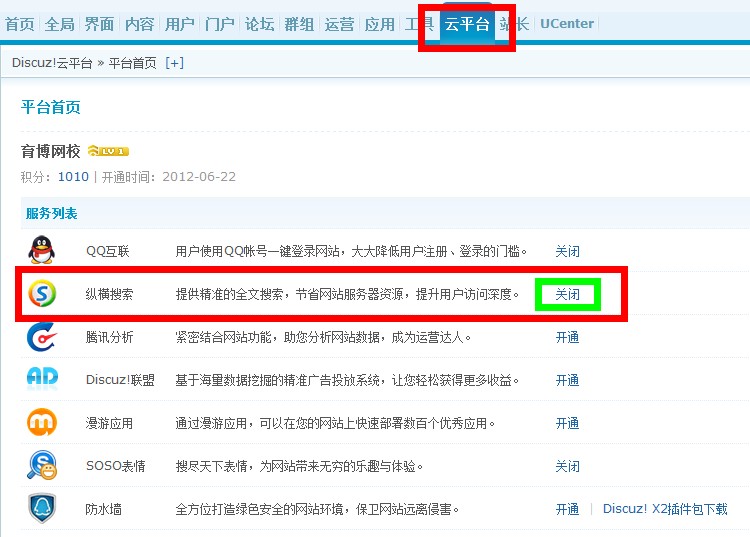Image resolution: width=750 pixels, height=537 pixels.
Task: Switch to the 界面 tab
Action: 99,23
